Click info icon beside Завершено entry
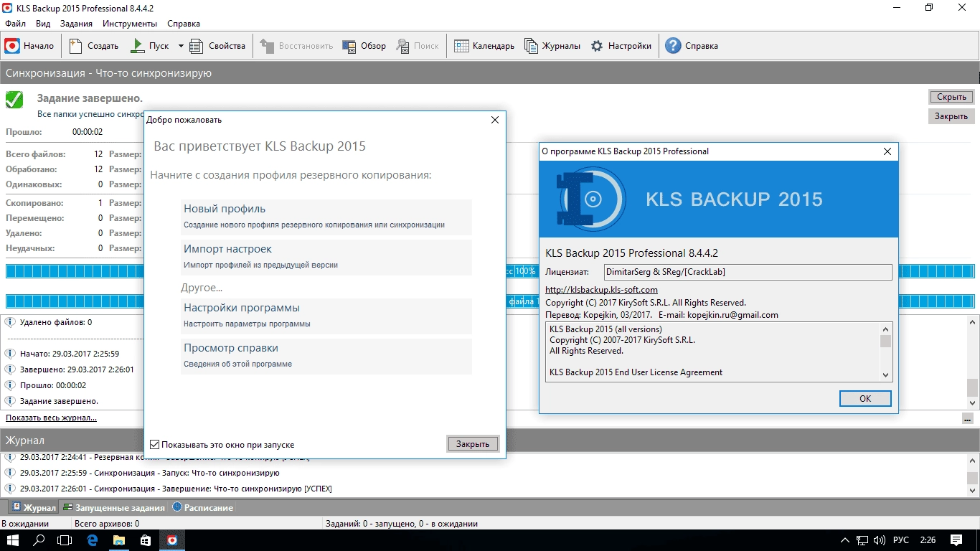Image resolution: width=980 pixels, height=551 pixels. tap(10, 369)
